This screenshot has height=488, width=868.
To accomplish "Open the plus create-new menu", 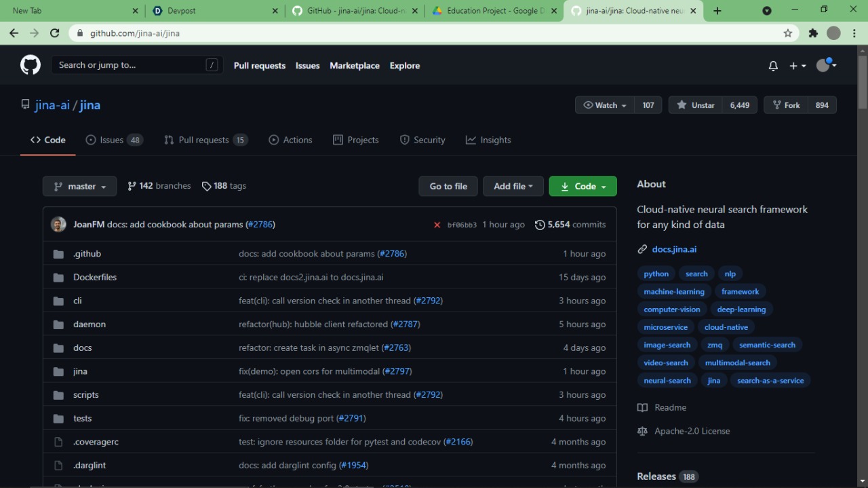I will (797, 66).
